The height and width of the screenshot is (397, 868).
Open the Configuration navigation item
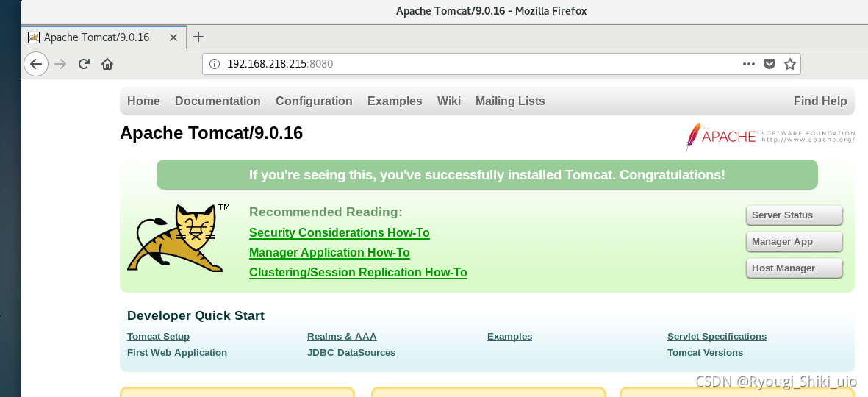314,101
